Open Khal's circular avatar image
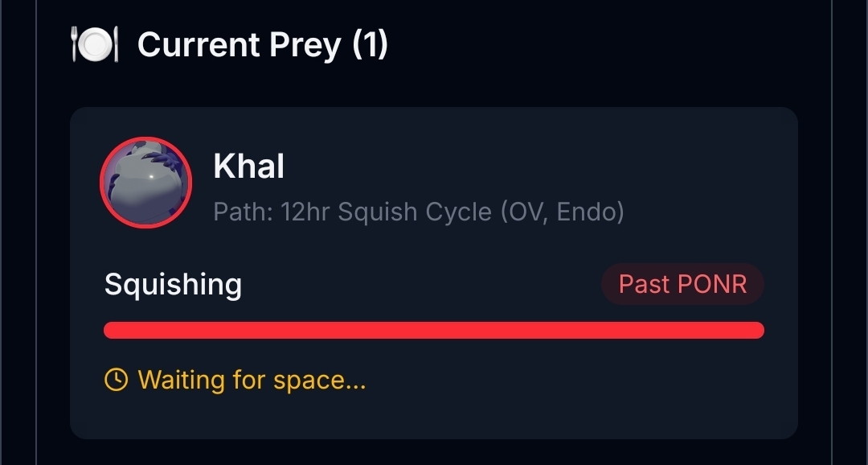This screenshot has width=868, height=465. (145, 183)
